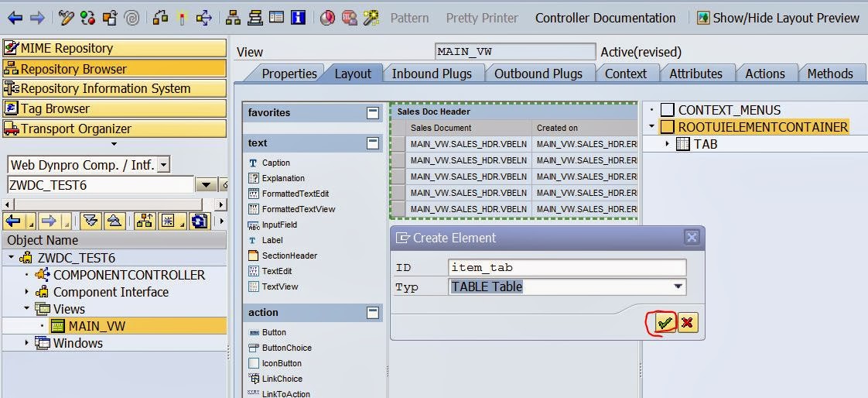The image size is (868, 398).
Task: Collapse the favorites palette section
Action: [x=373, y=112]
